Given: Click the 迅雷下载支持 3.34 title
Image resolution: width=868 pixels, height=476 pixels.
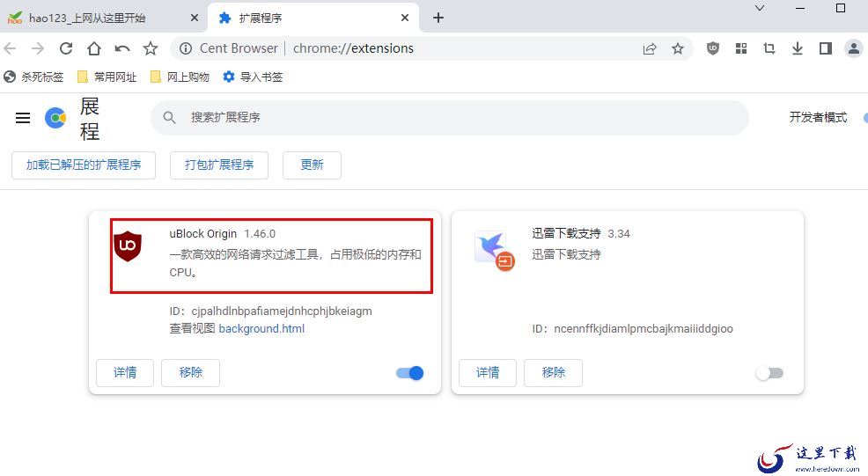Looking at the screenshot, I should (x=581, y=233).
